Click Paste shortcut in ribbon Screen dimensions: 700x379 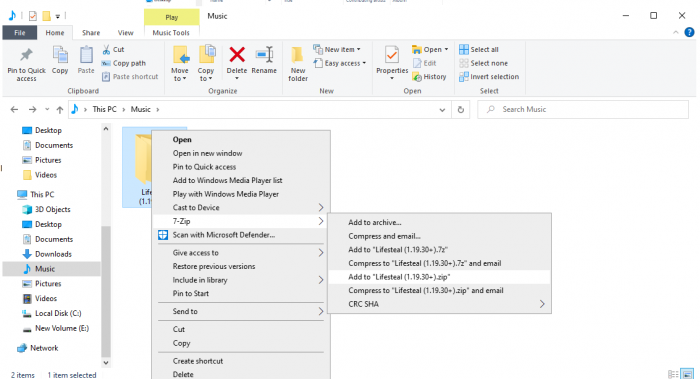tap(130, 77)
